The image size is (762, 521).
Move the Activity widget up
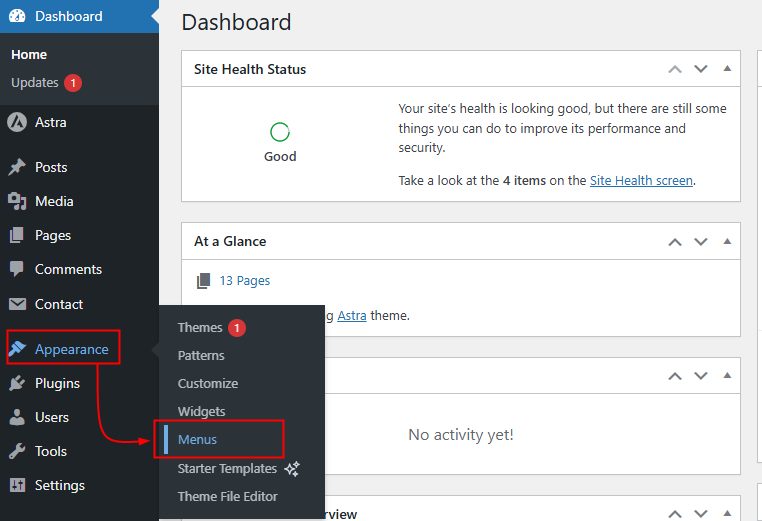point(675,376)
